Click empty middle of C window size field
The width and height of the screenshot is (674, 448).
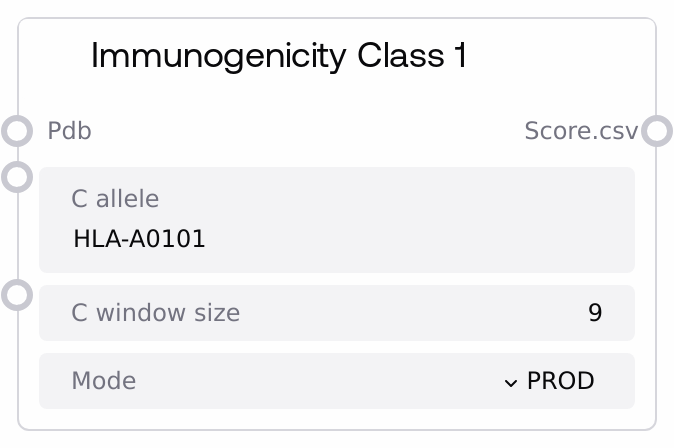point(400,313)
